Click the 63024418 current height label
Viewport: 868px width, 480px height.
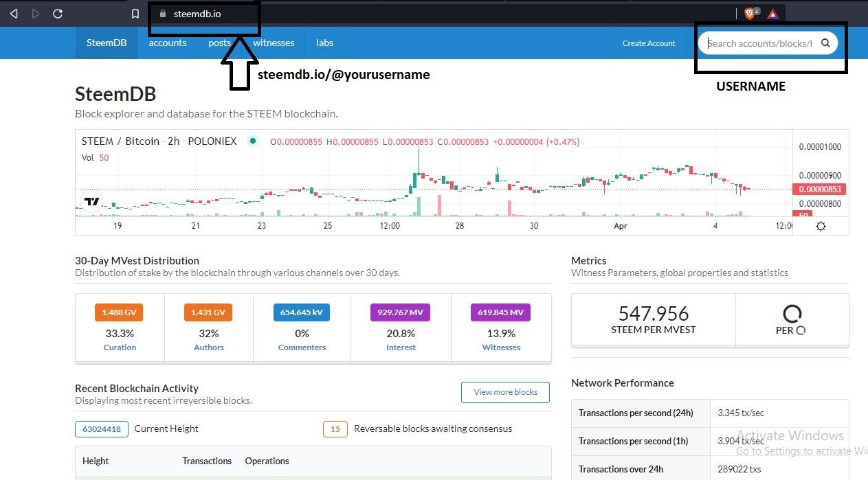pyautogui.click(x=102, y=429)
